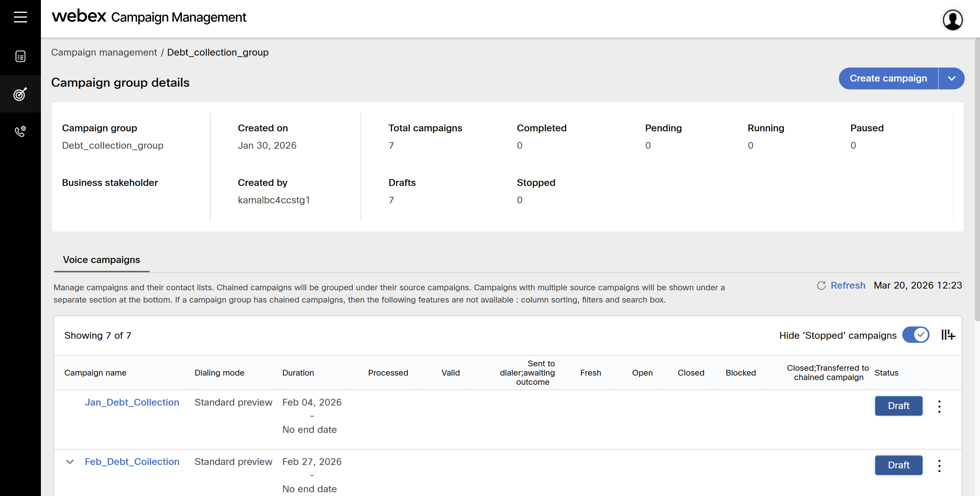Go to the Campaign management breadcrumb
The height and width of the screenshot is (496, 980).
[x=104, y=52]
